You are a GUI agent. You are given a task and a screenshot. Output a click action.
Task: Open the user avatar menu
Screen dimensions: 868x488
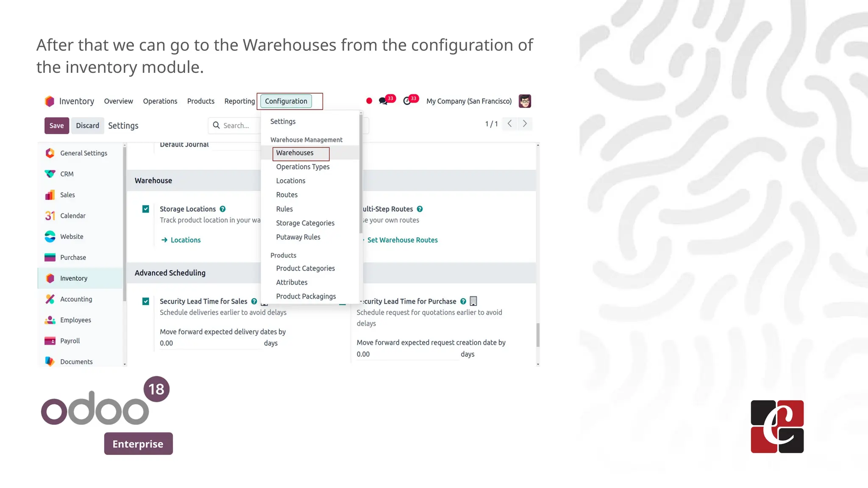point(525,101)
